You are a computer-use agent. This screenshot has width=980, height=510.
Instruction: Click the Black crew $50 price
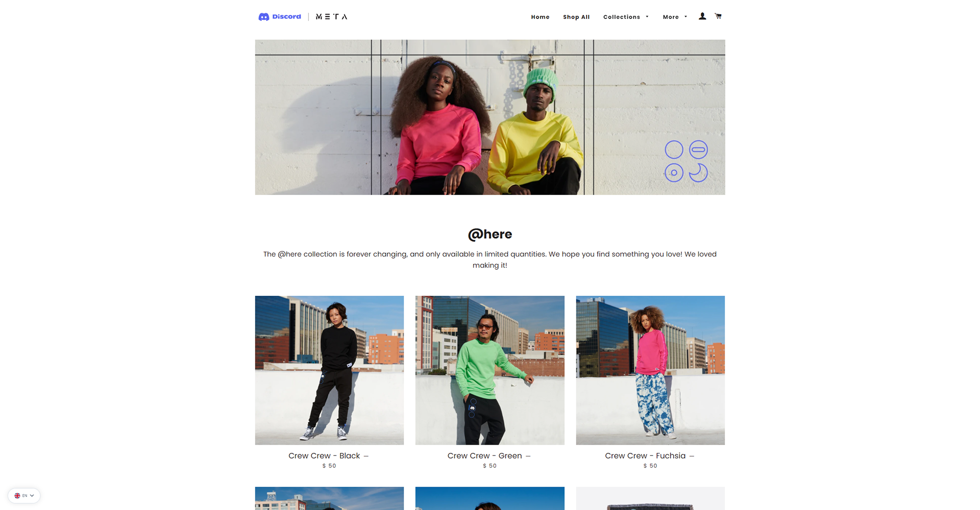point(329,466)
